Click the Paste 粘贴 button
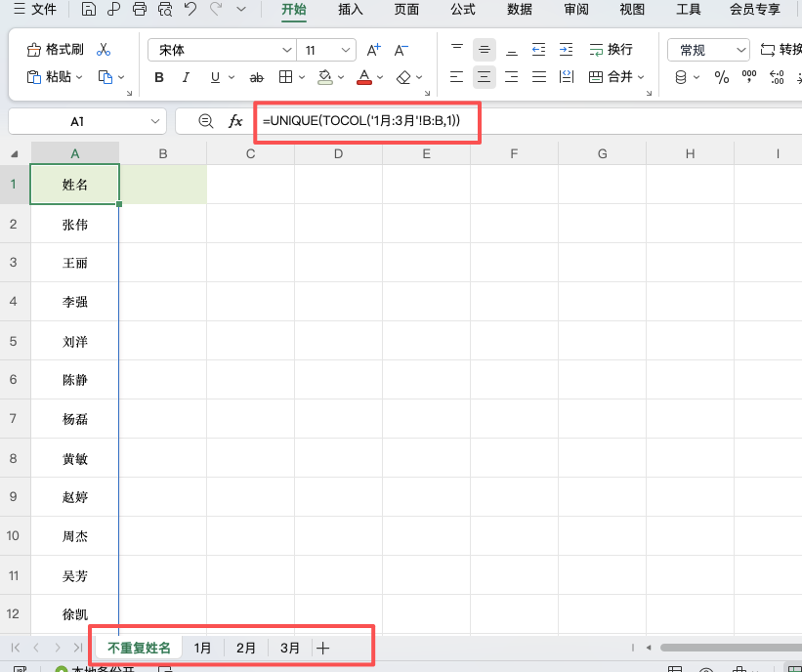The image size is (802, 672). [x=49, y=77]
